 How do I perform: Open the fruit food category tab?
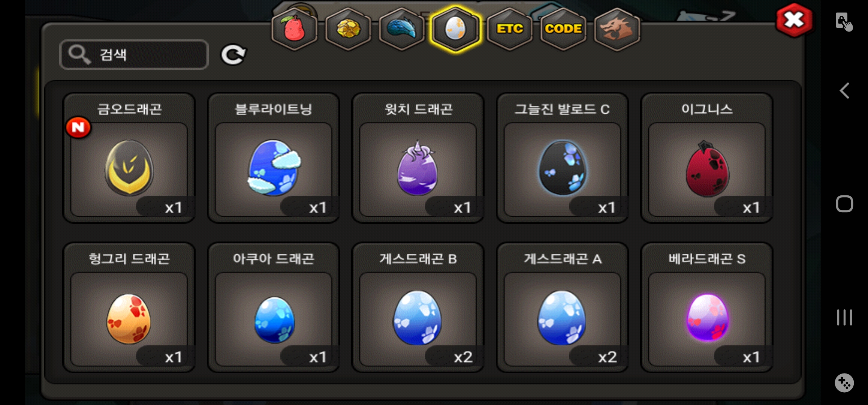pos(295,29)
